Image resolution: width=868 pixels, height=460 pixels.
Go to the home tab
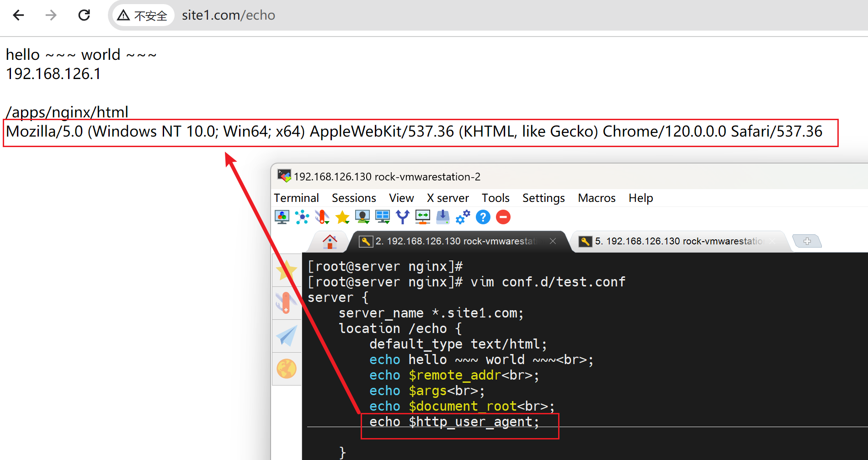pos(330,241)
